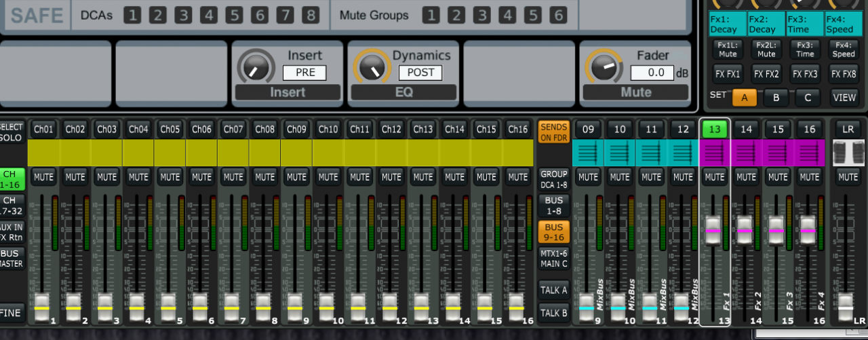Click the bus 09 cyan fader icon strip

tap(588, 153)
